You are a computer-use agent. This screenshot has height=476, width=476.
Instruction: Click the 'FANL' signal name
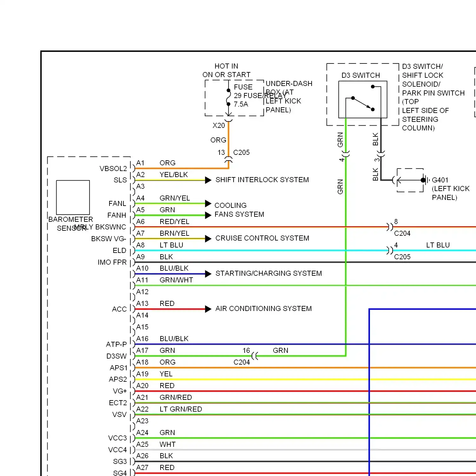pos(117,204)
